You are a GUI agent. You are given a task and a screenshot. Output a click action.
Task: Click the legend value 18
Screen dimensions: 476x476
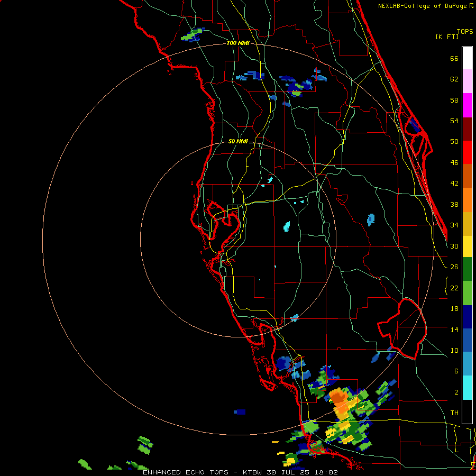[x=454, y=309]
